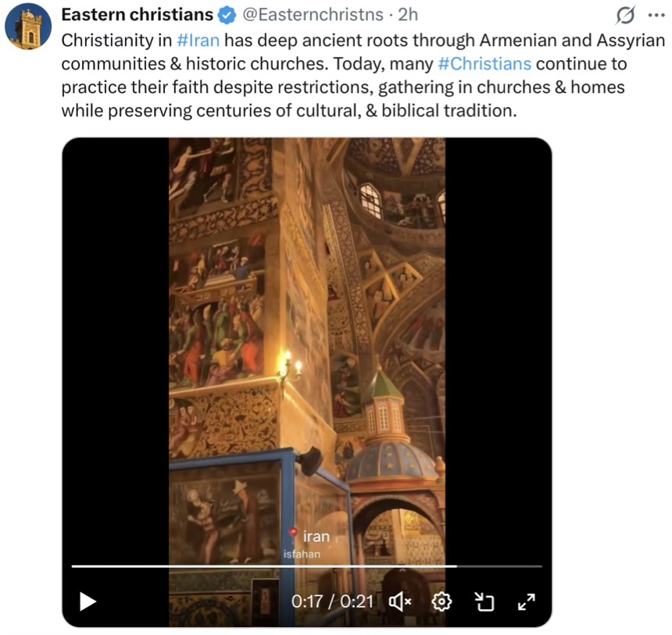Open the #Christians hashtag link

(484, 64)
